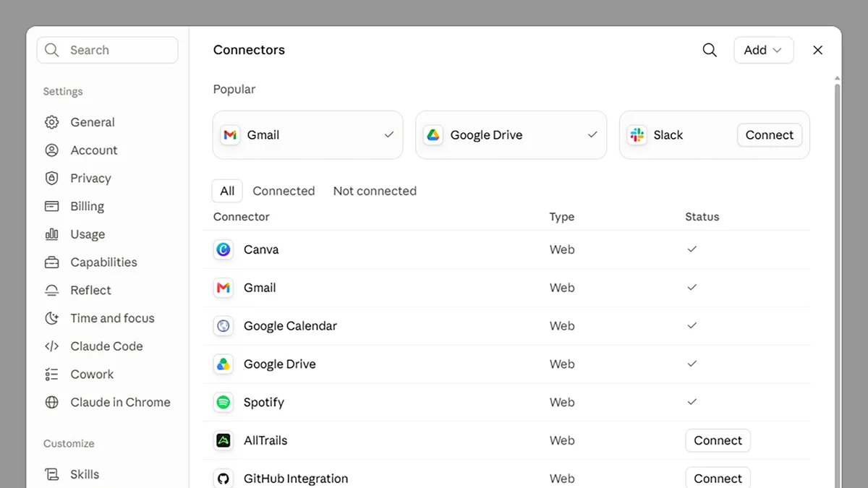Image resolution: width=868 pixels, height=488 pixels.
Task: Click the magnifier icon beside Add
Action: pyautogui.click(x=710, y=50)
